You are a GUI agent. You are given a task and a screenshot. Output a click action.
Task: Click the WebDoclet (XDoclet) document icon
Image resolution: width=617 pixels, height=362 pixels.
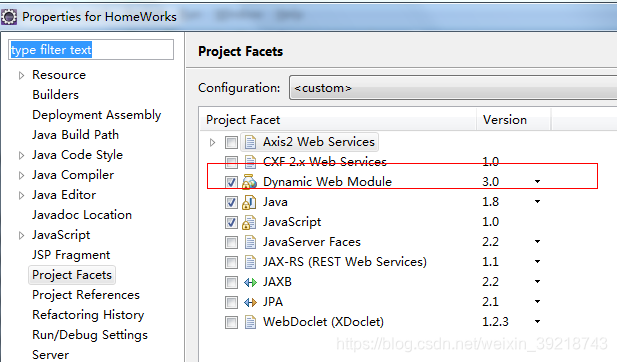click(x=250, y=322)
